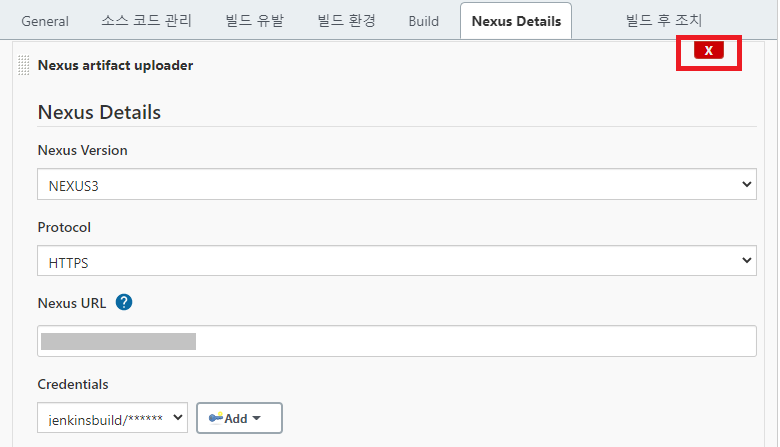Click the Credentials label
Viewport: 780px width, 447px height.
click(73, 384)
